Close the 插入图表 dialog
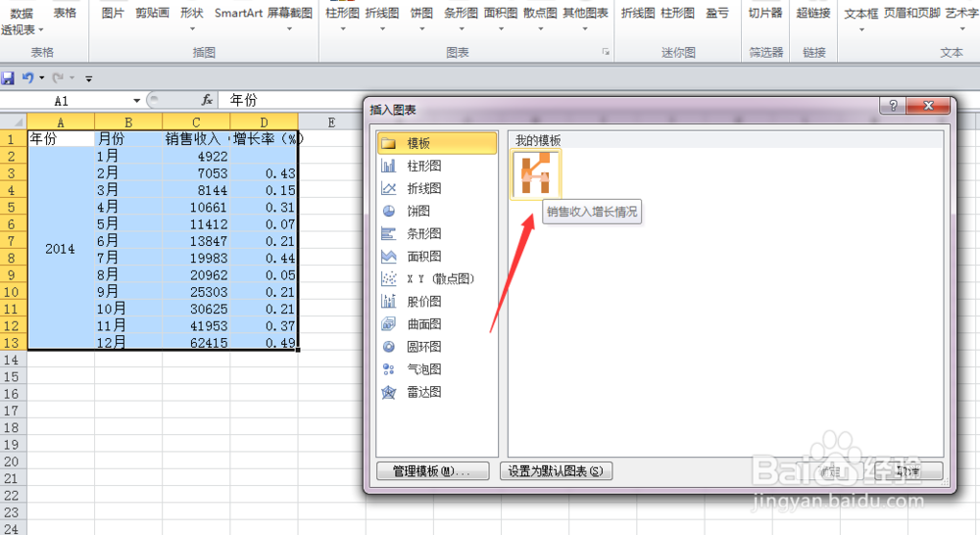The width and height of the screenshot is (980, 535). point(928,106)
